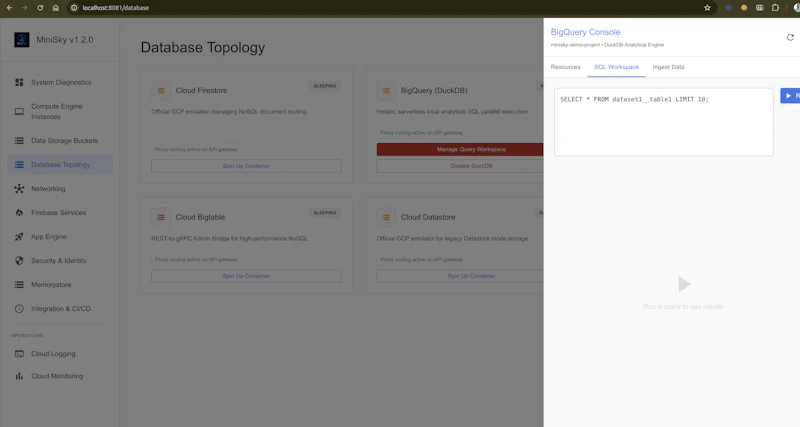800x427 pixels.
Task: Click the App Engine rocket icon
Action: pyautogui.click(x=19, y=237)
